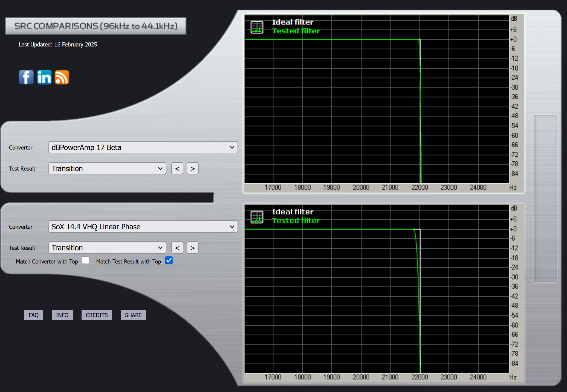Go to next test result in bottom panel
Image resolution: width=567 pixels, height=392 pixels.
pyautogui.click(x=193, y=248)
